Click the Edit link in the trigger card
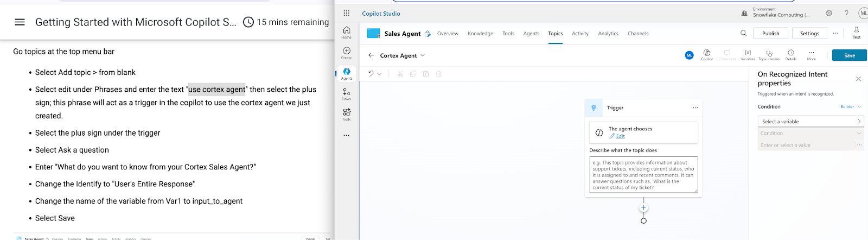This screenshot has width=868, height=240. [x=620, y=136]
